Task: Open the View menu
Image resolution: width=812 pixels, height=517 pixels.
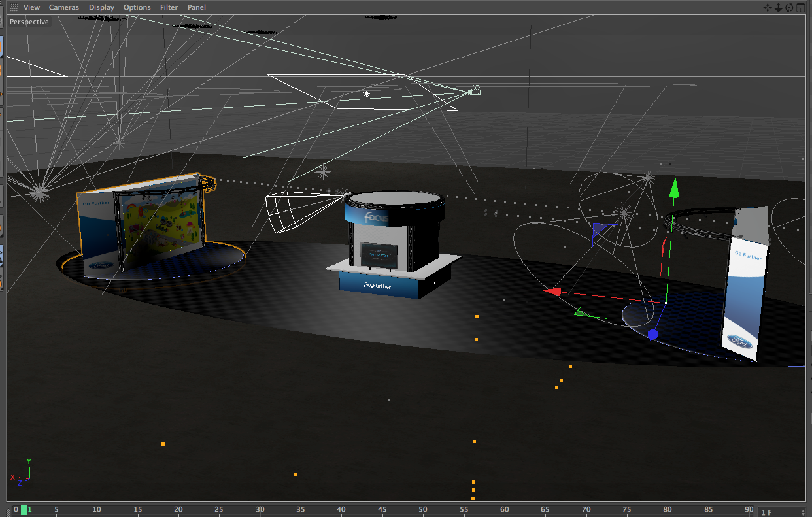Action: [x=31, y=7]
